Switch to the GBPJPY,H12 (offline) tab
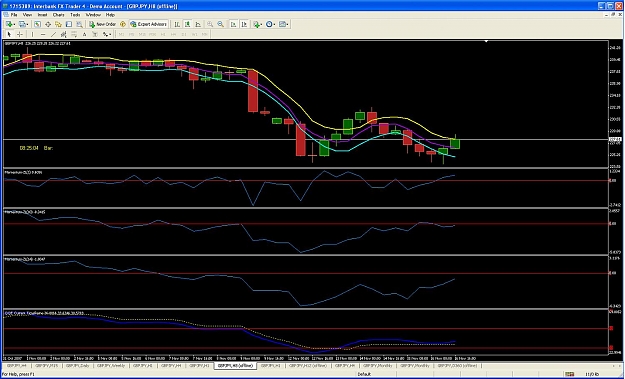 (x=307, y=365)
